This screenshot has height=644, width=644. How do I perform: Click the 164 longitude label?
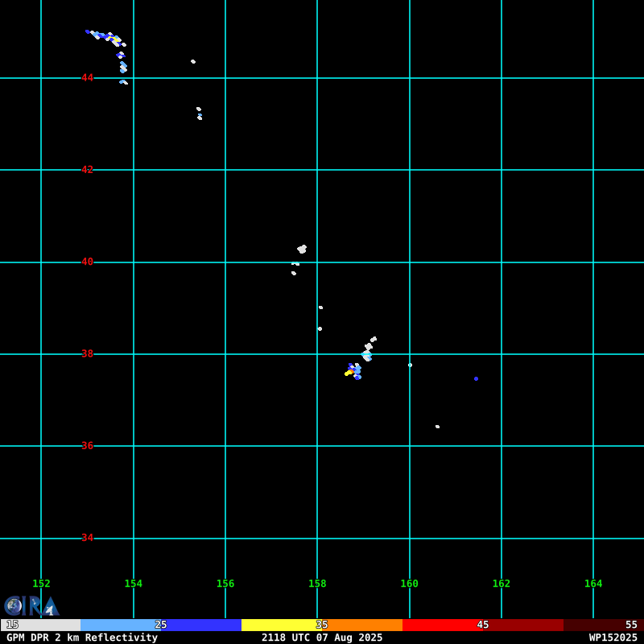tap(593, 584)
